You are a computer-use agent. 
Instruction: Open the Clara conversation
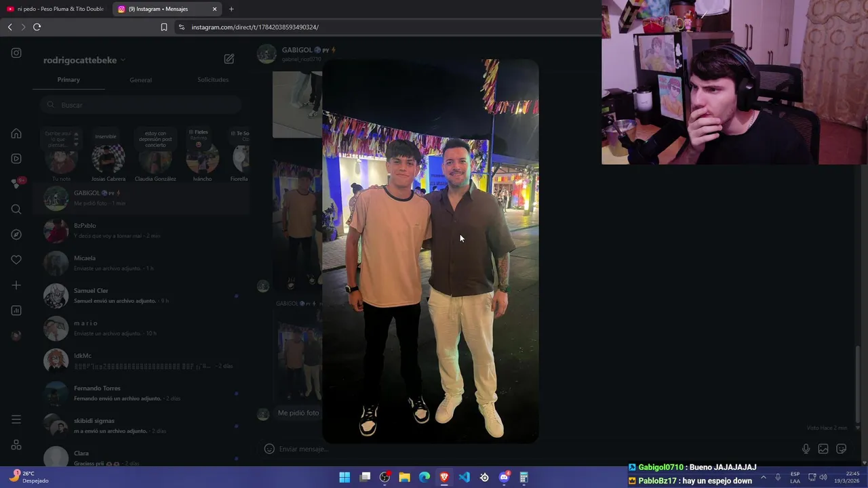pyautogui.click(x=141, y=456)
